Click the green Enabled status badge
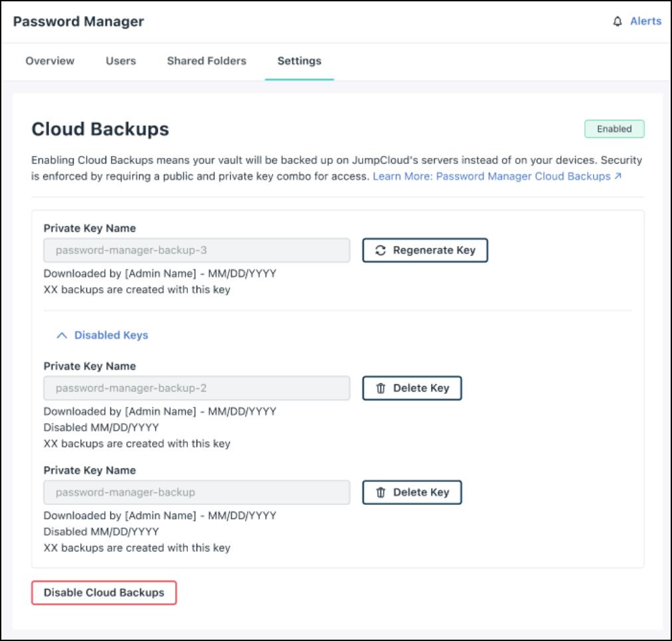672x641 pixels. [x=614, y=129]
